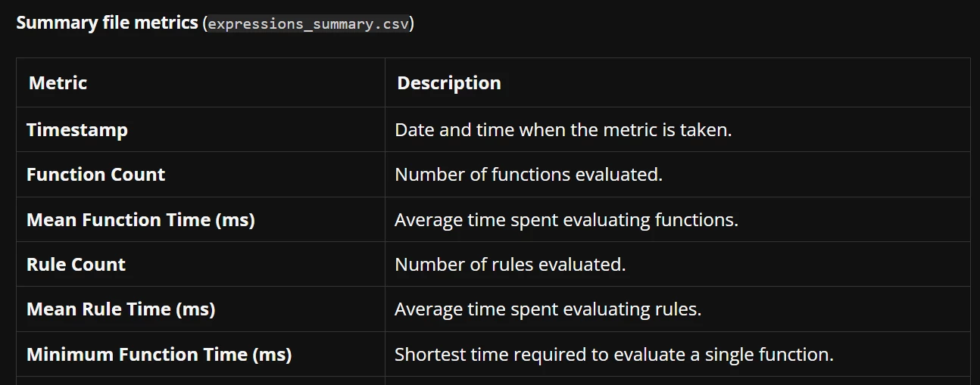This screenshot has height=385, width=980.
Task: Select the Mean Rule Time (ms) cell
Action: coord(201,309)
